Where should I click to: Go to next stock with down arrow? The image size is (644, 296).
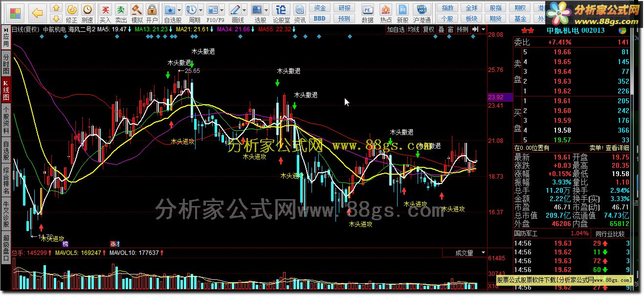[x=57, y=18]
